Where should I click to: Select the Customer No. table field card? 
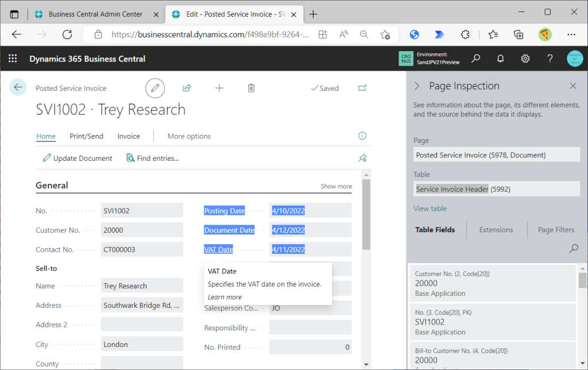click(493, 283)
